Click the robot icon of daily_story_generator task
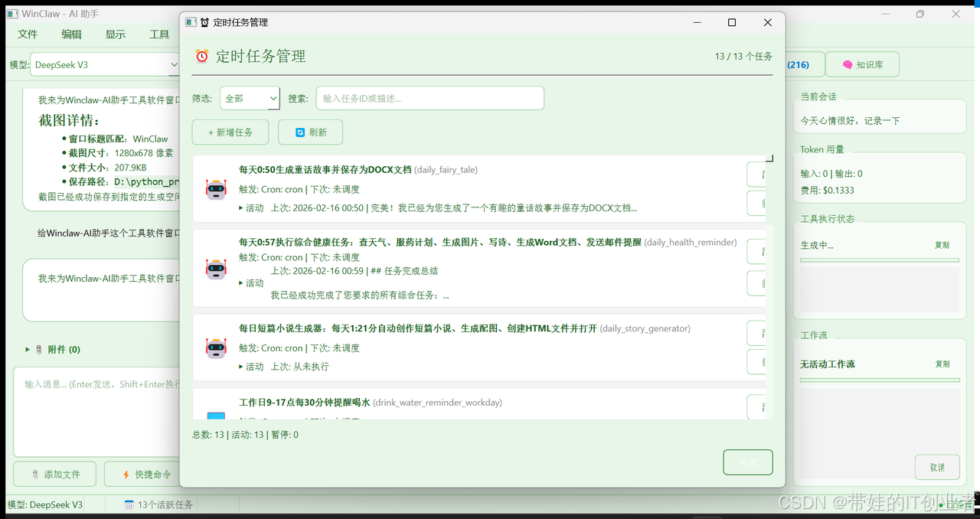Viewport: 980px width, 519px height. 216,348
